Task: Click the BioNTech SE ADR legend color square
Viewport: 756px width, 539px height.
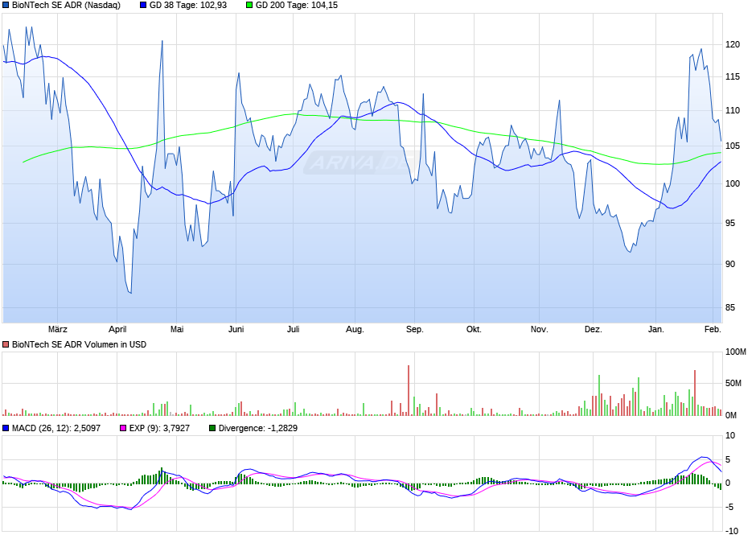Action: (6, 6)
